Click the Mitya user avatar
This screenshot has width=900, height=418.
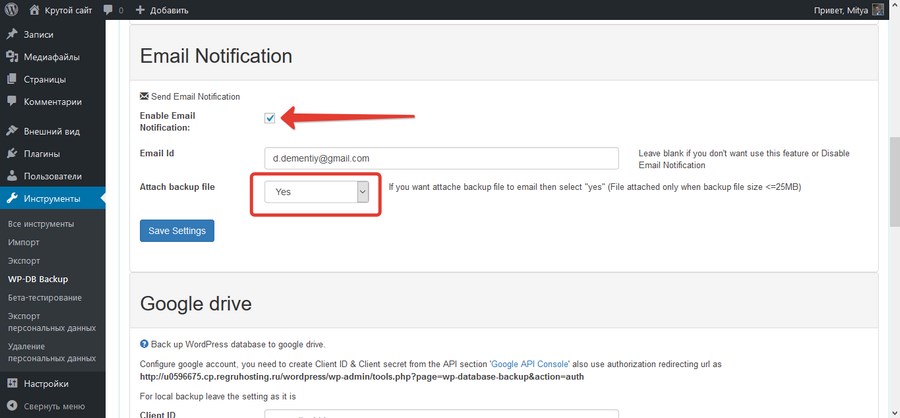tap(878, 10)
